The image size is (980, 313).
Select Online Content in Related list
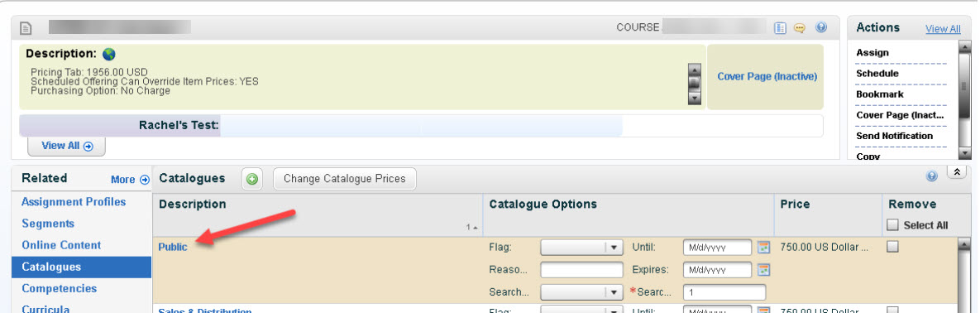click(x=61, y=245)
